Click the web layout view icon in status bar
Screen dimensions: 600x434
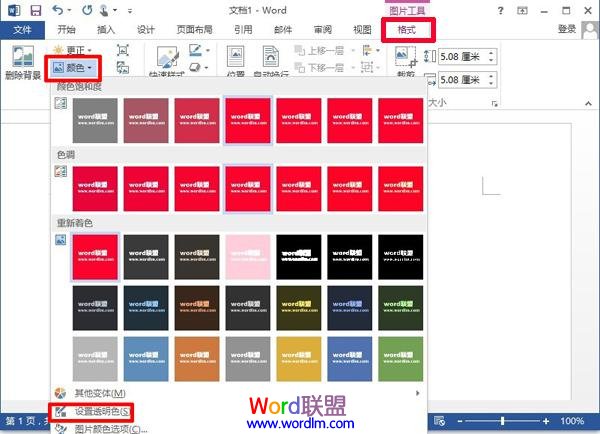[439, 421]
